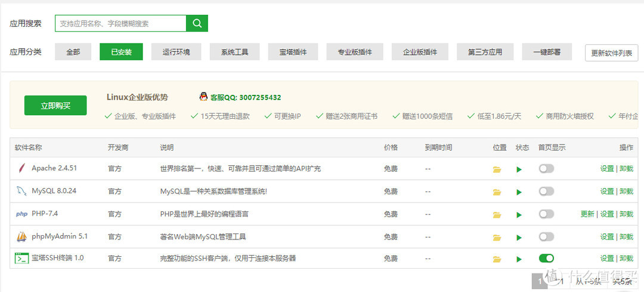Click the phpMyAdmin 5.1 green status play icon
Image resolution: width=644 pixels, height=292 pixels.
coord(519,237)
